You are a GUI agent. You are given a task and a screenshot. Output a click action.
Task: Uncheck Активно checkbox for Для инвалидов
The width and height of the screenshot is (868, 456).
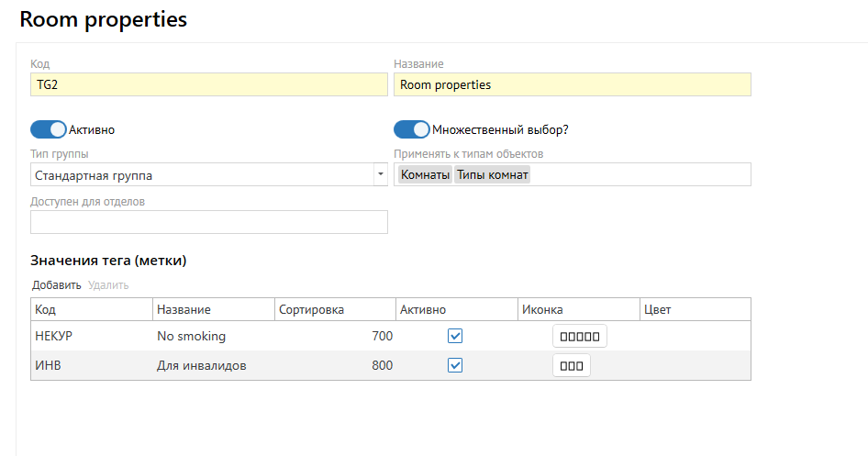click(x=455, y=365)
